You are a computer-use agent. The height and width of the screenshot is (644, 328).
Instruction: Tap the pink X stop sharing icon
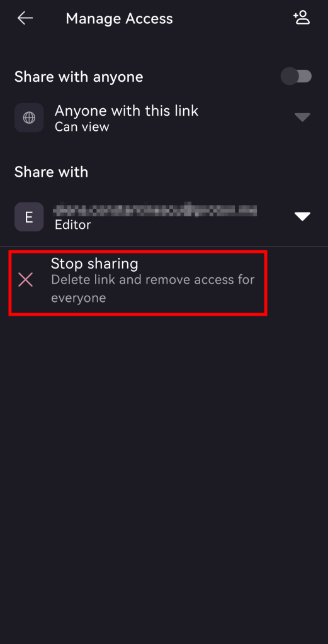[25, 280]
